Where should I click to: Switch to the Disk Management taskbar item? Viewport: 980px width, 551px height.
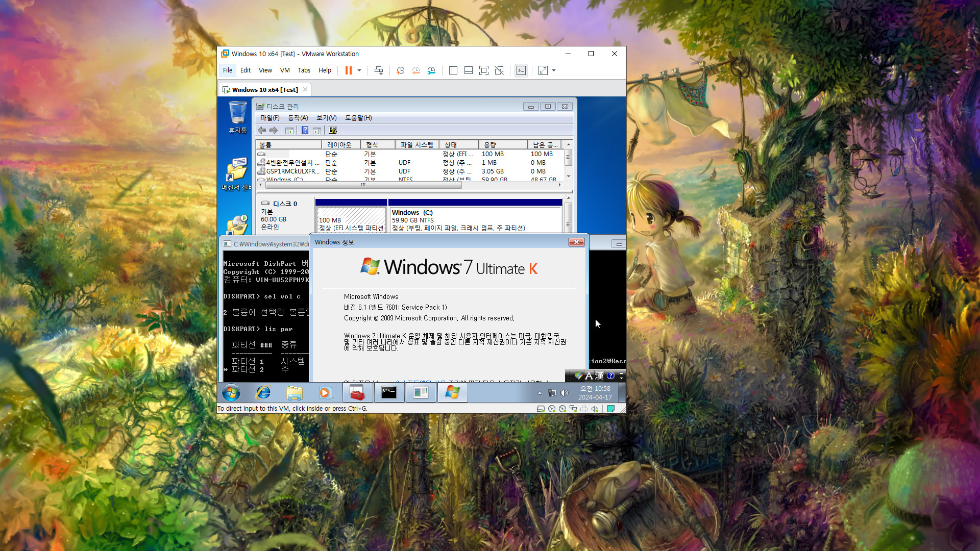point(421,393)
